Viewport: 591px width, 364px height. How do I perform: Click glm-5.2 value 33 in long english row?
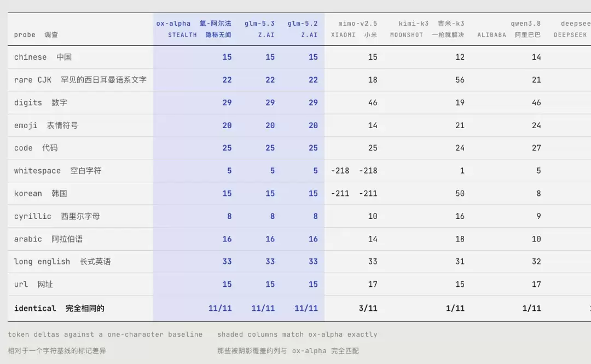click(x=313, y=262)
